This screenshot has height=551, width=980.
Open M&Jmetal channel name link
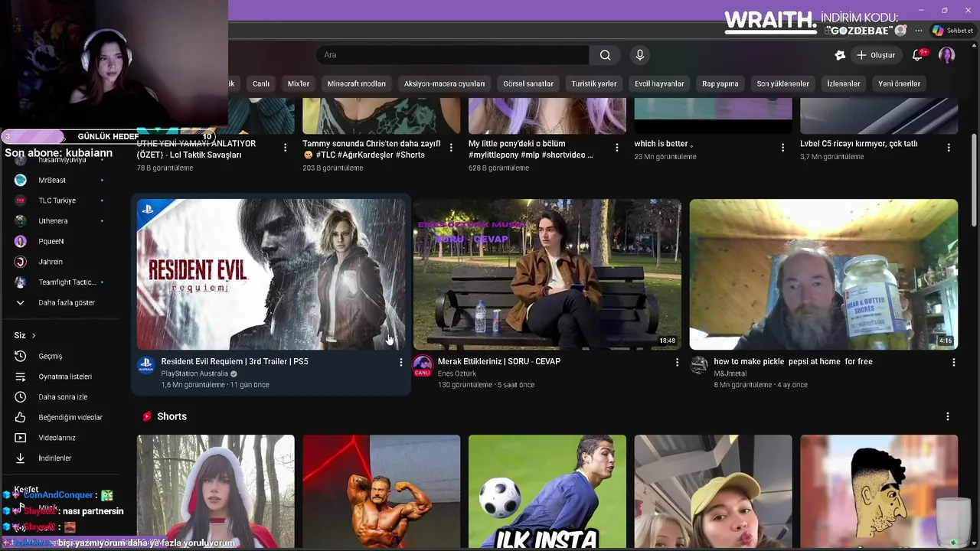coord(730,373)
